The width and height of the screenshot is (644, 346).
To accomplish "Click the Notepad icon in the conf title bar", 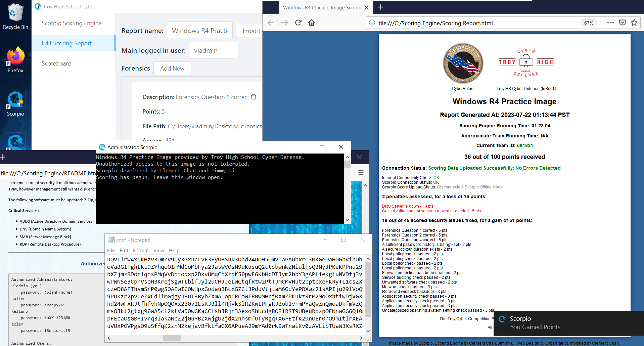I will (x=111, y=240).
